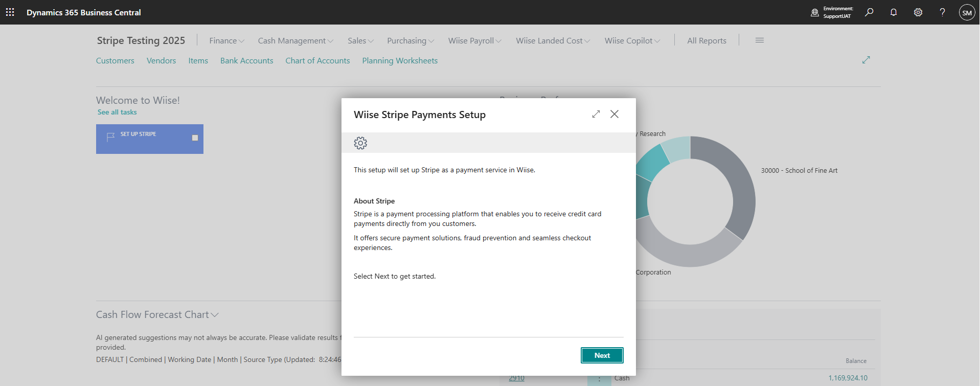Open the Items link
This screenshot has width=980, height=386.
(x=198, y=60)
